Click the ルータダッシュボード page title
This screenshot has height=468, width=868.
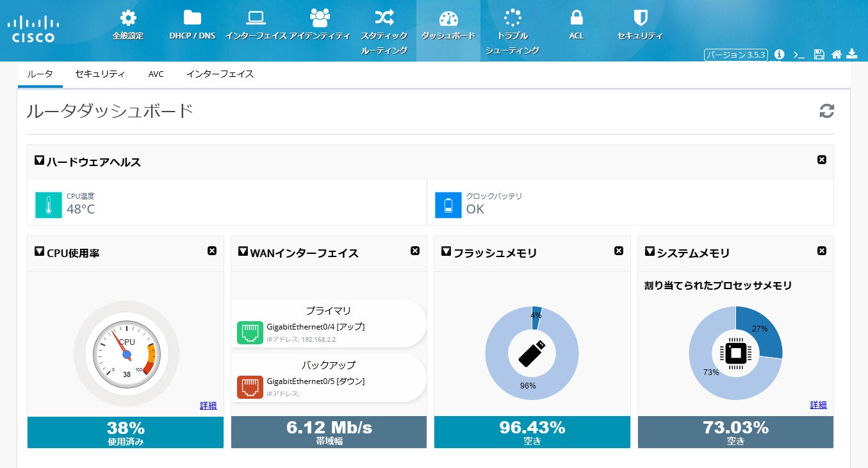pos(110,111)
